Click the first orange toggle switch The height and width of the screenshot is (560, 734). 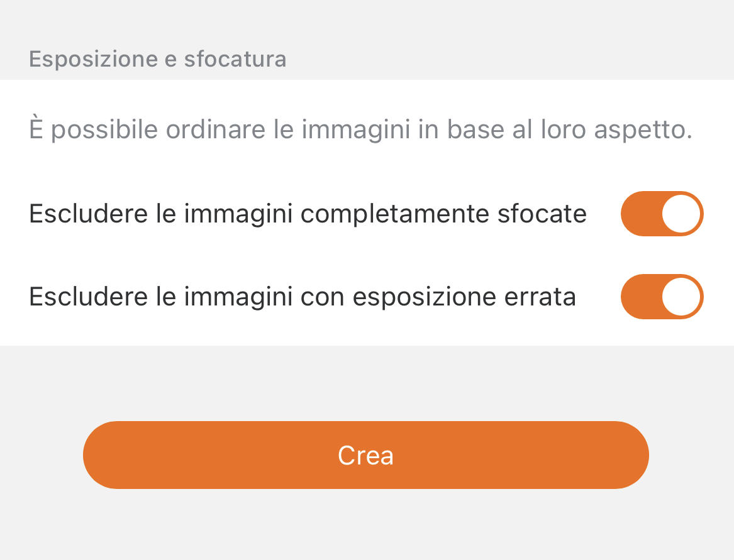click(x=662, y=214)
